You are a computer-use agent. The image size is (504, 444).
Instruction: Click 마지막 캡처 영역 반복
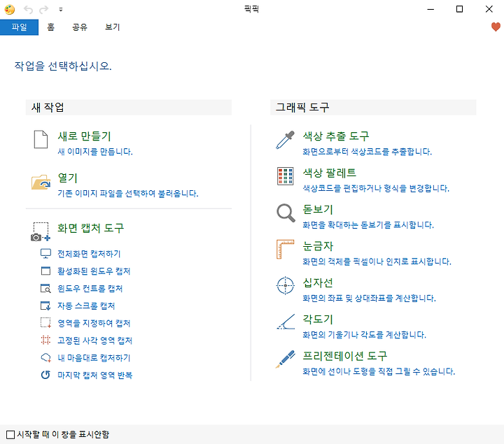point(94,375)
